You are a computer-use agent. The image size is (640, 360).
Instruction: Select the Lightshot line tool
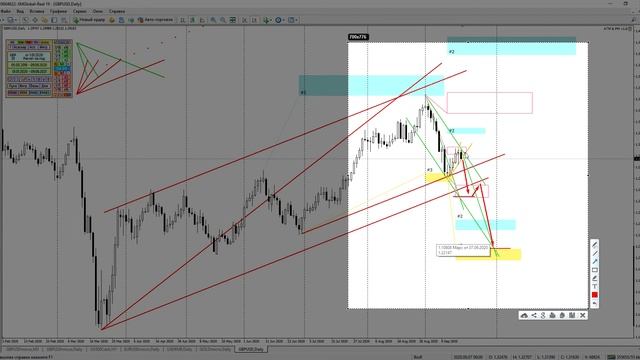tap(595, 253)
